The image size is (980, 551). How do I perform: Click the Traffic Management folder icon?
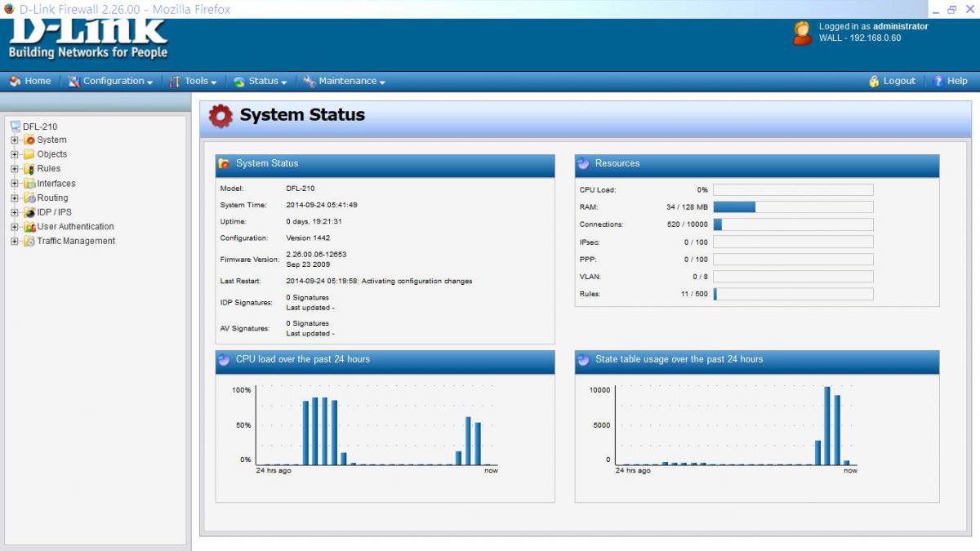click(29, 242)
